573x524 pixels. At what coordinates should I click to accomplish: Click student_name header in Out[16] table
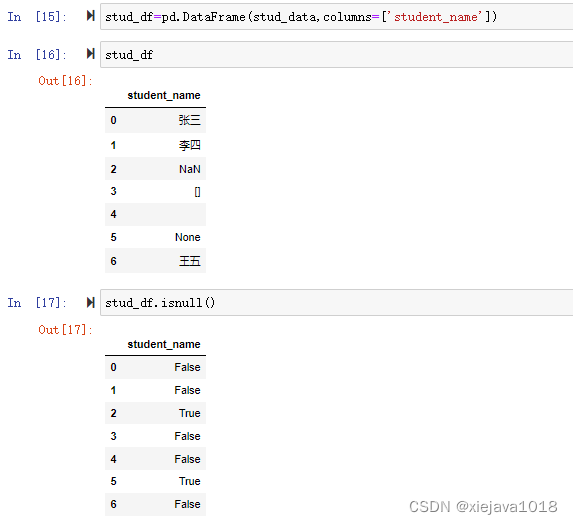pos(164,95)
